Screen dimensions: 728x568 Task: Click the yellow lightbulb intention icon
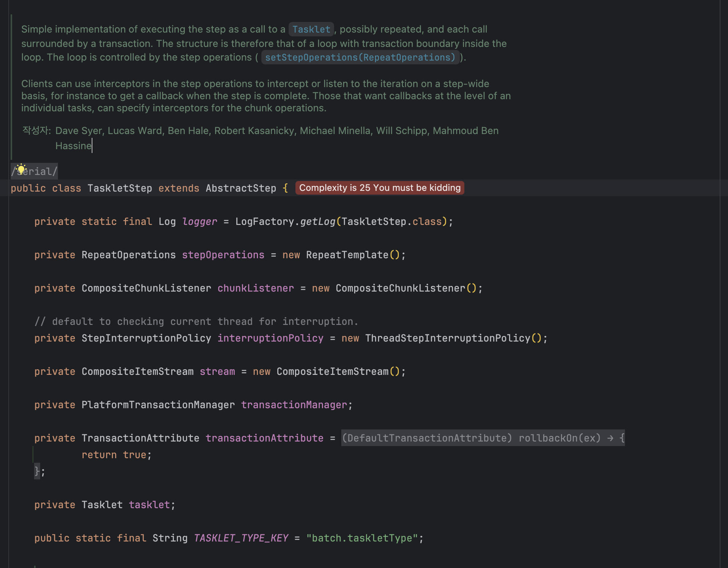[x=21, y=169]
